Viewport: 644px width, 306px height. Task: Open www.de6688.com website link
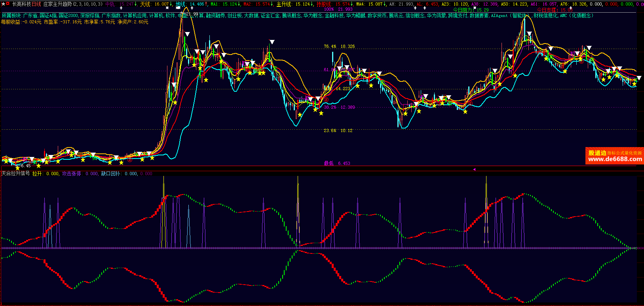coord(615,159)
